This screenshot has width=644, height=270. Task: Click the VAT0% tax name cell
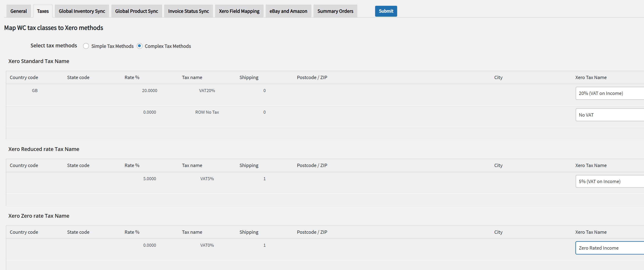point(207,245)
